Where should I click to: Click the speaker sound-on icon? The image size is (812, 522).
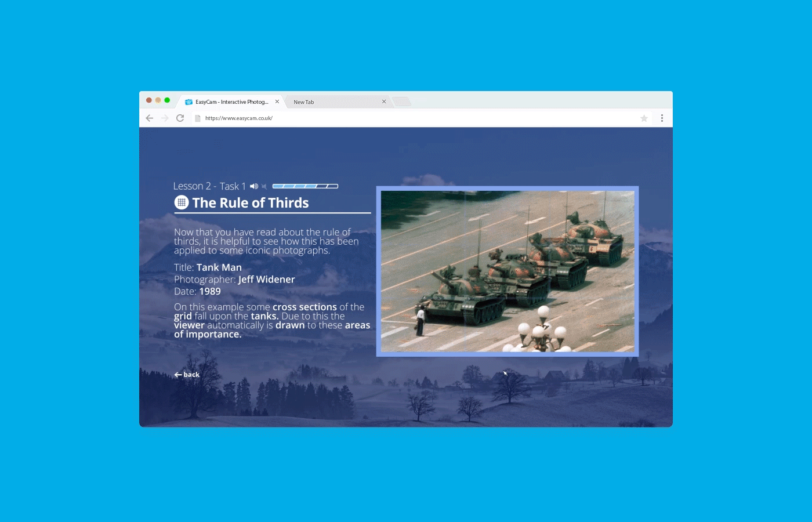[x=253, y=186]
